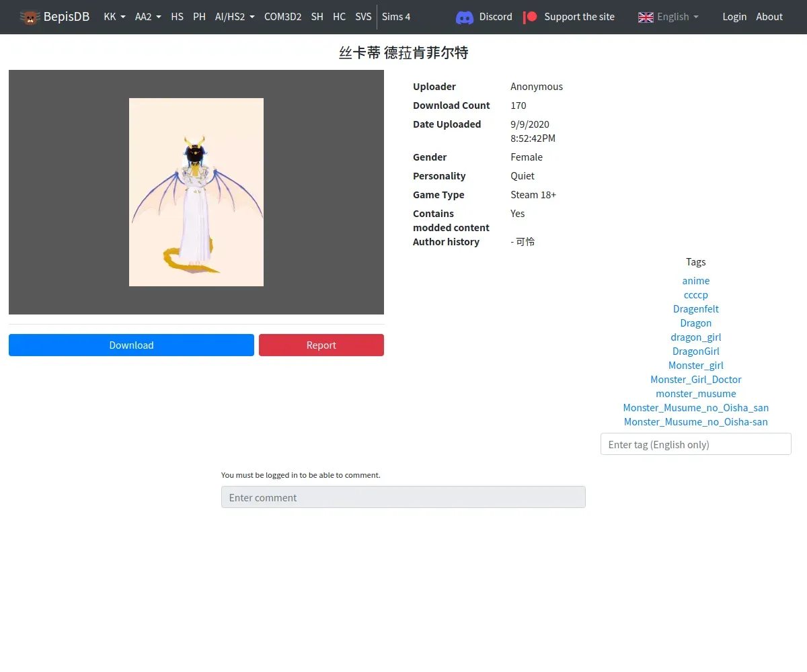Click the Login link
This screenshot has height=672, width=807.
point(734,17)
